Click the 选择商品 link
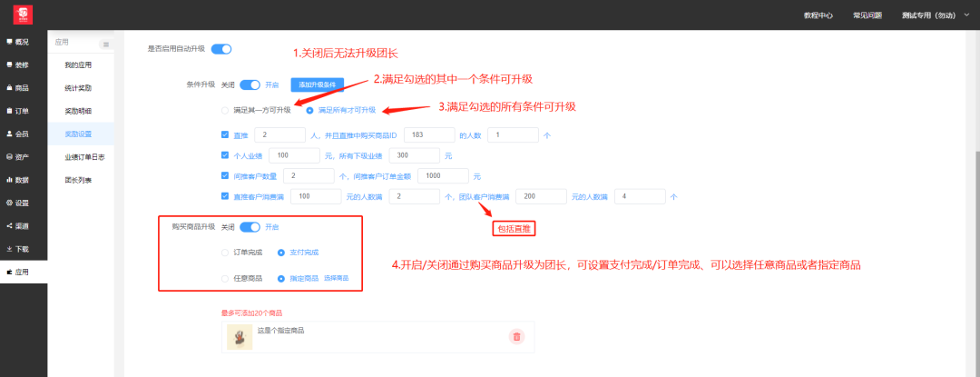Image resolution: width=980 pixels, height=377 pixels. coord(336,278)
